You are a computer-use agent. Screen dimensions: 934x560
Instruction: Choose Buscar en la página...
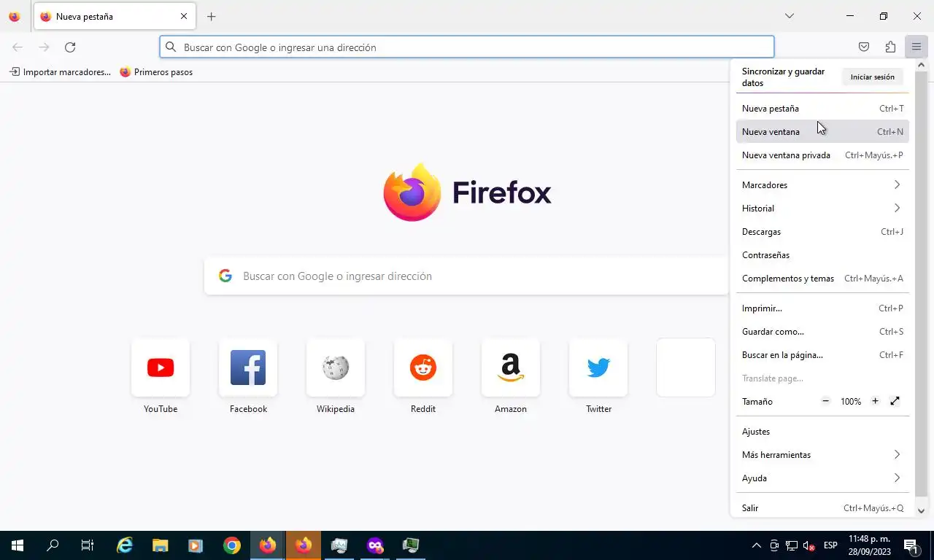tap(822, 355)
